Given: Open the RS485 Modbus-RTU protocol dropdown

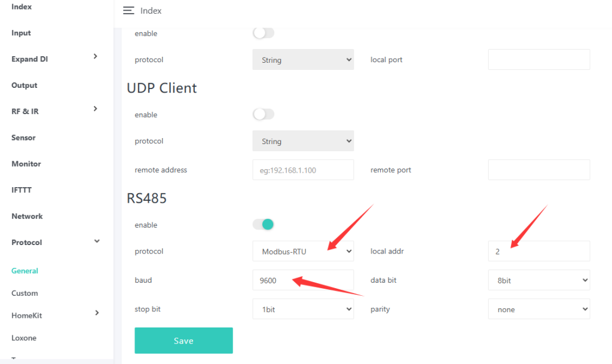Looking at the screenshot, I should pyautogui.click(x=303, y=251).
